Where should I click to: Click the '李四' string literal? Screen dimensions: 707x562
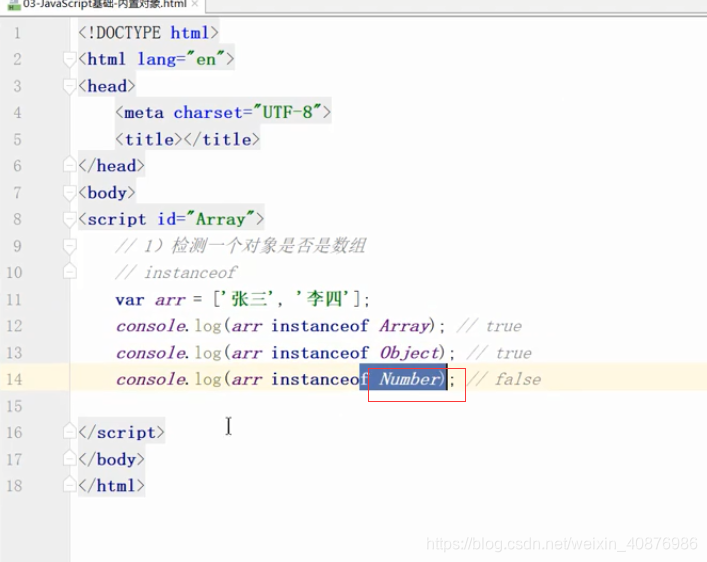click(x=322, y=299)
